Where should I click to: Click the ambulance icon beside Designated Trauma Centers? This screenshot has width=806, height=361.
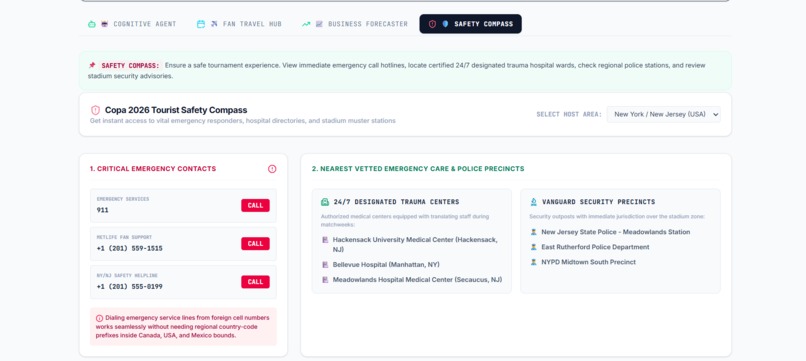[x=325, y=202]
